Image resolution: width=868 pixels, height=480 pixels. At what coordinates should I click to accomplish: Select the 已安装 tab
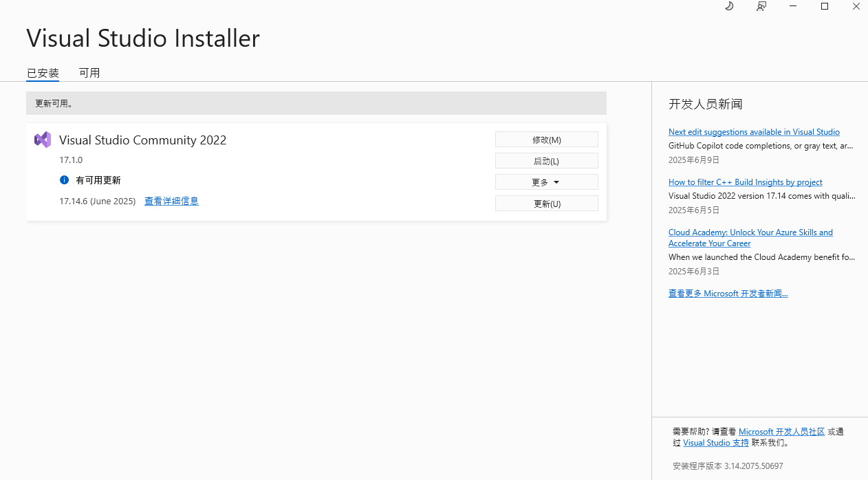[x=43, y=73]
